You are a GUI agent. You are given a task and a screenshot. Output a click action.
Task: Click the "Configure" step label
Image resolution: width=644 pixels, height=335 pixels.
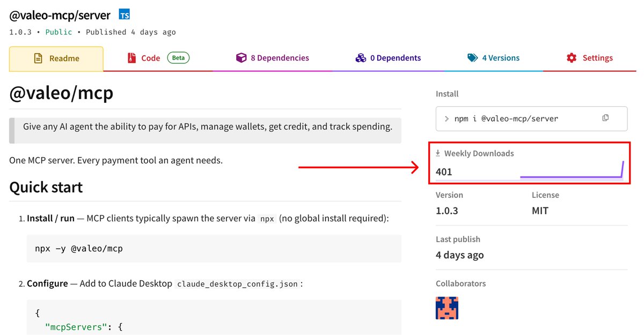pos(47,284)
